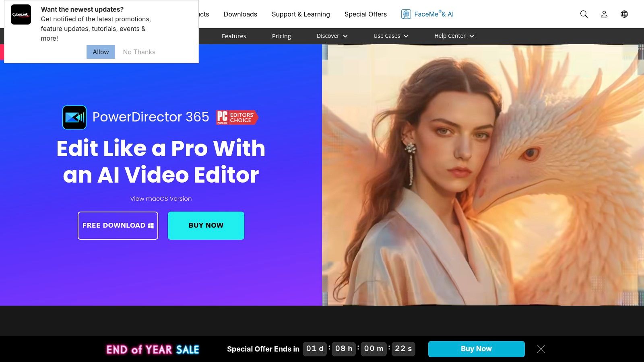Close the End of Year Sale banner
Viewport: 644px width, 362px height.
point(541,349)
